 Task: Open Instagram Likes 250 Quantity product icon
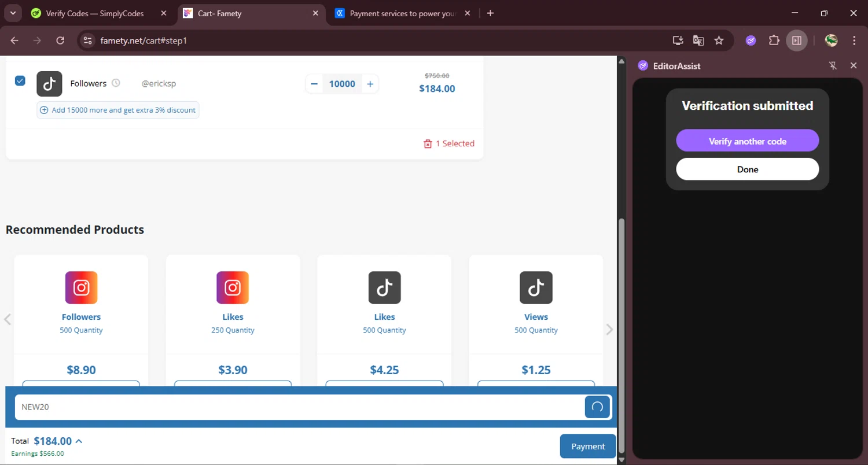point(233,287)
